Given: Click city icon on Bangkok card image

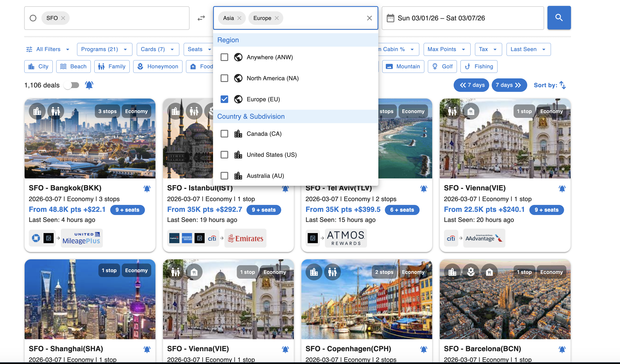Looking at the screenshot, I should pyautogui.click(x=37, y=111).
